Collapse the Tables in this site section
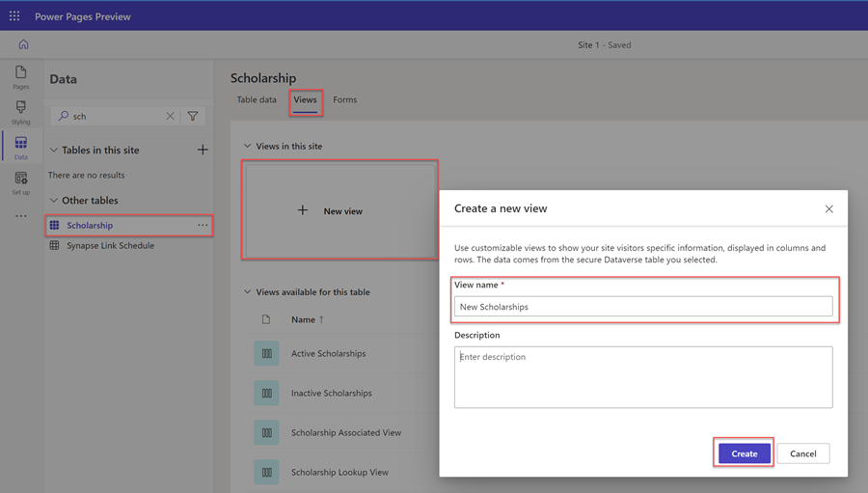868x493 pixels. [x=54, y=151]
